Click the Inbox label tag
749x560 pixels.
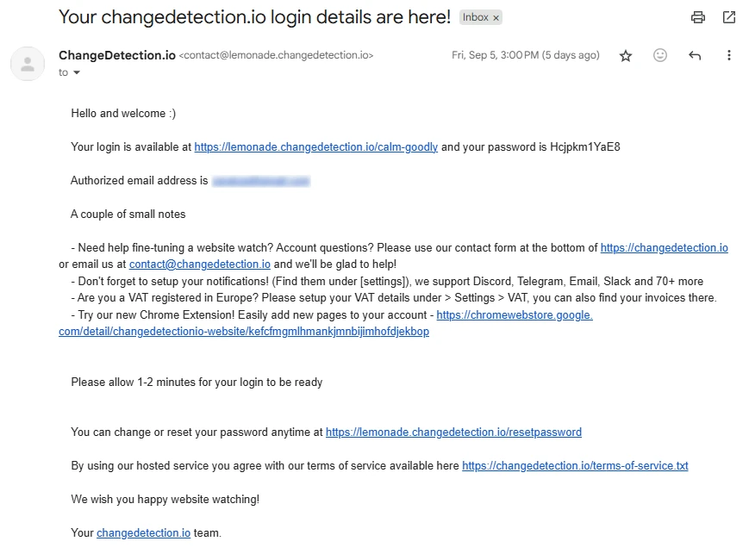point(475,17)
